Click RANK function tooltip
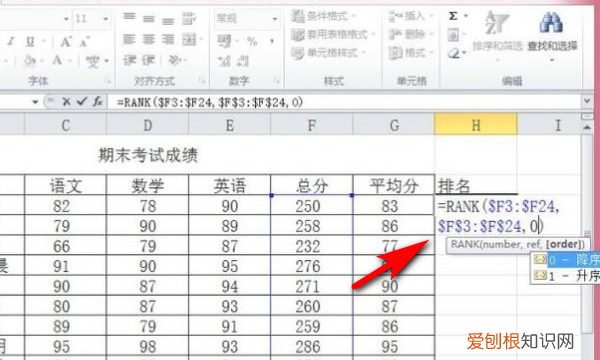The height and width of the screenshot is (360, 600). point(518,244)
